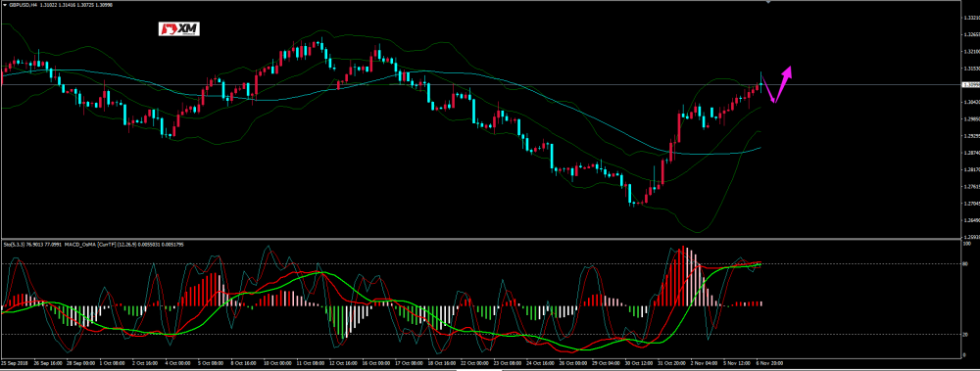Screen dimensions: 980x371
Task: Click the 30 Oct 12:00 time label
Action: coord(639,363)
